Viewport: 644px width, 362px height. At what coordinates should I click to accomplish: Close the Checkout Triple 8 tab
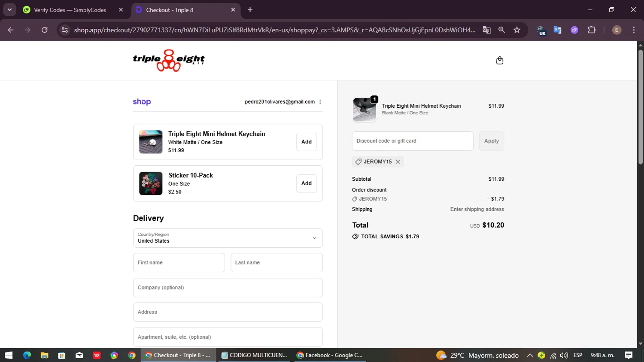coord(233,10)
